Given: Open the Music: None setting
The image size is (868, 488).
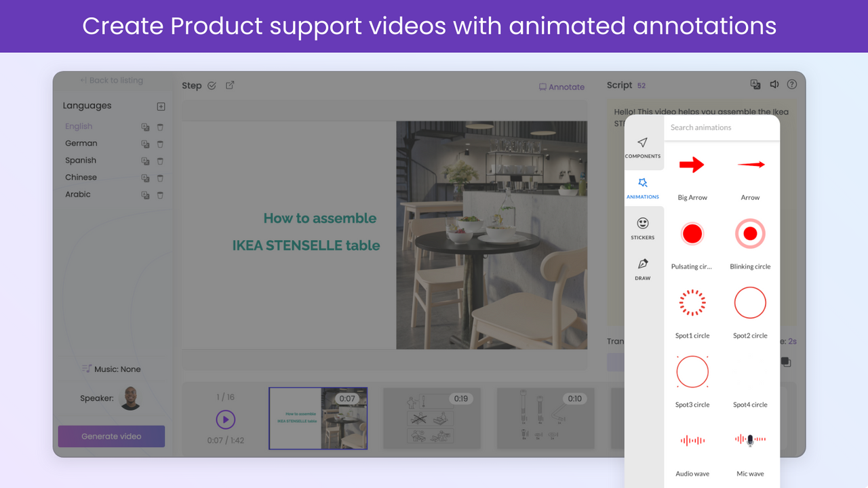Looking at the screenshot, I should click(111, 369).
